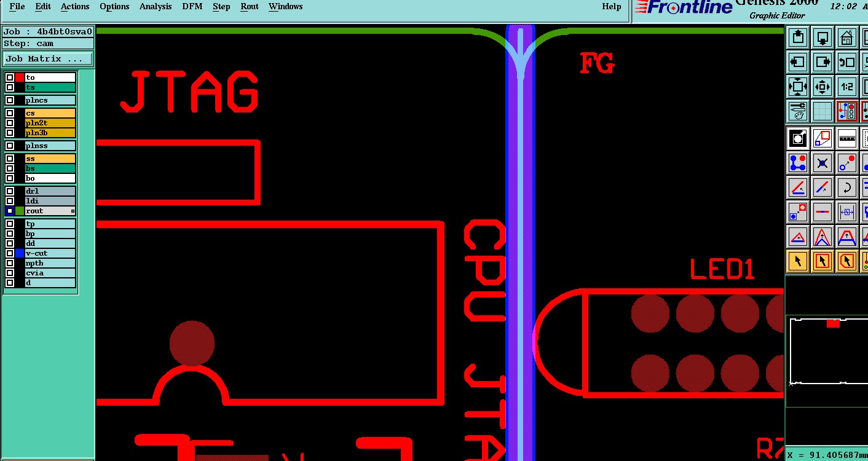The height and width of the screenshot is (461, 868).
Task: Toggle the checkbox for layer pln2t
Action: tap(10, 123)
